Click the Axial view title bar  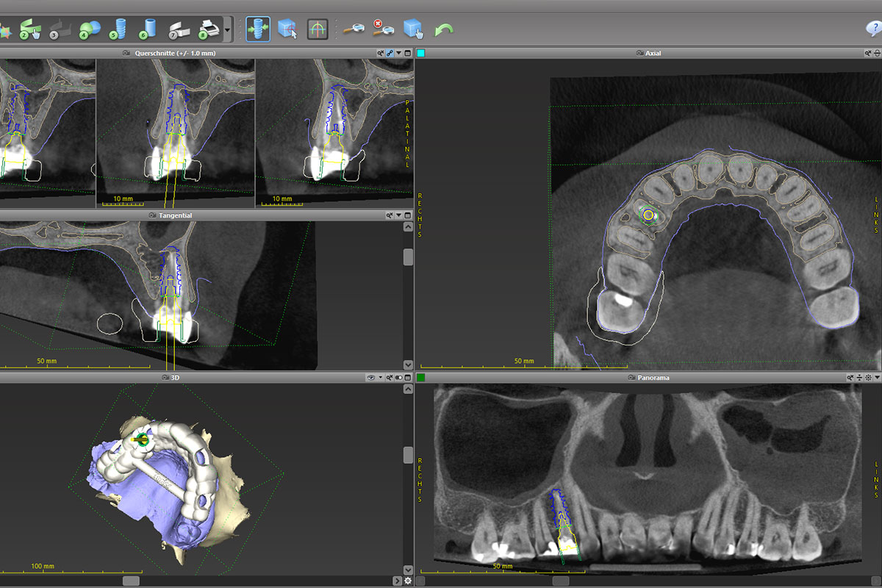tap(647, 53)
